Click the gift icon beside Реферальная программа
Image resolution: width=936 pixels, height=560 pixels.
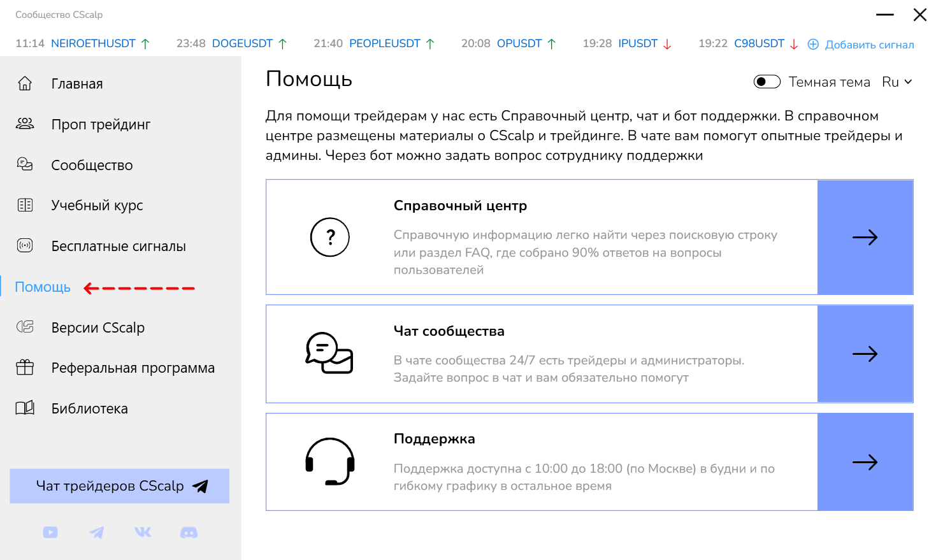tap(25, 368)
